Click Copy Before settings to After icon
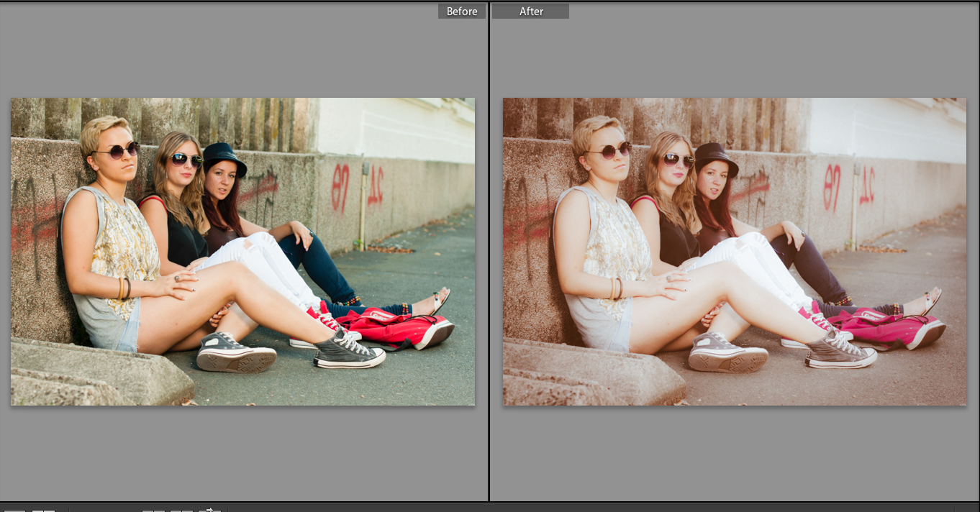980x512 pixels. click(x=153, y=510)
